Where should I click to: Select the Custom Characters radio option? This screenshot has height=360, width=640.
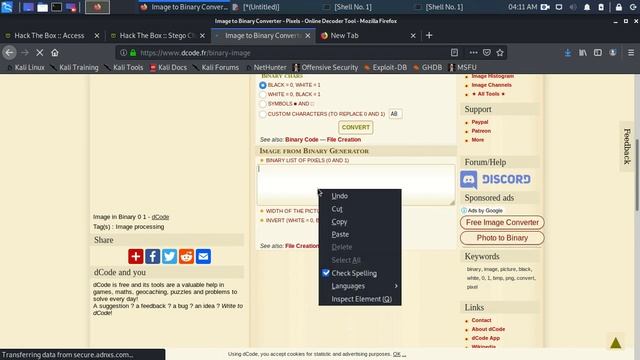(x=263, y=114)
